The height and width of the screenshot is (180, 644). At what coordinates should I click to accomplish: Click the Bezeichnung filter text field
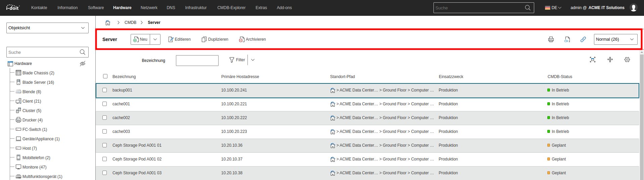pyautogui.click(x=197, y=61)
